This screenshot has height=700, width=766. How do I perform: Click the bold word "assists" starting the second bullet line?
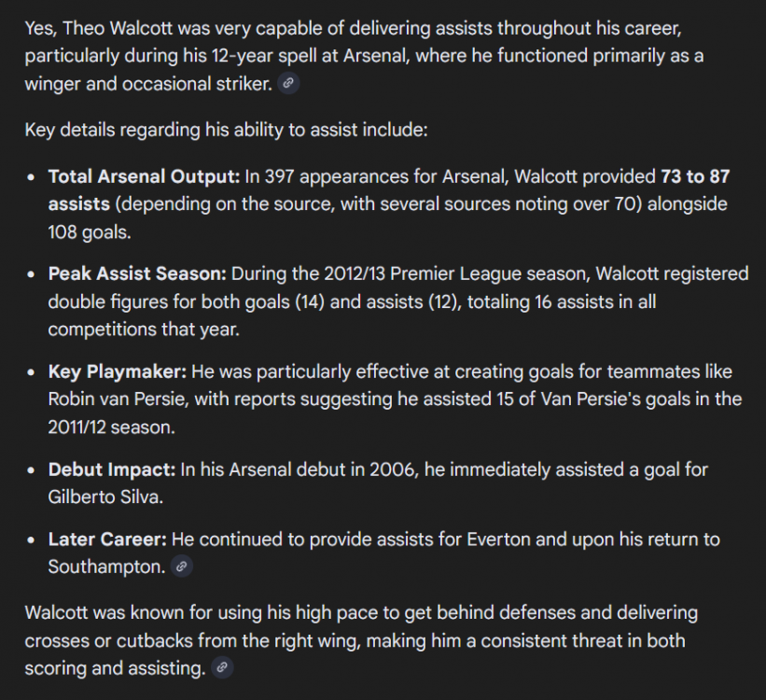point(79,204)
